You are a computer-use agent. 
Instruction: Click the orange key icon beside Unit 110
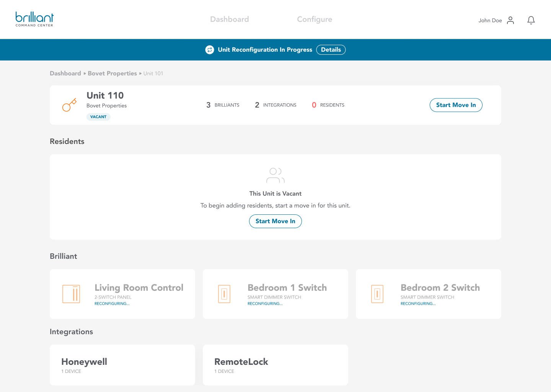coord(69,105)
